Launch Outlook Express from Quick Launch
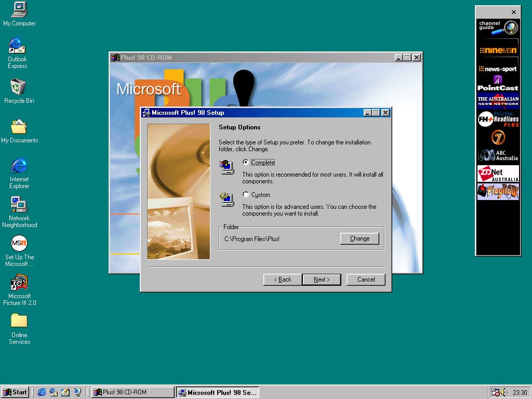Image resolution: width=532 pixels, height=399 pixels. [x=54, y=392]
